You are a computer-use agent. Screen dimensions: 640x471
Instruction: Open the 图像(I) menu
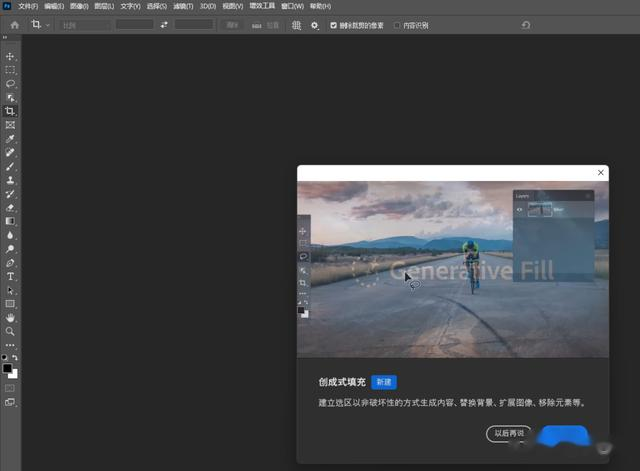click(79, 7)
